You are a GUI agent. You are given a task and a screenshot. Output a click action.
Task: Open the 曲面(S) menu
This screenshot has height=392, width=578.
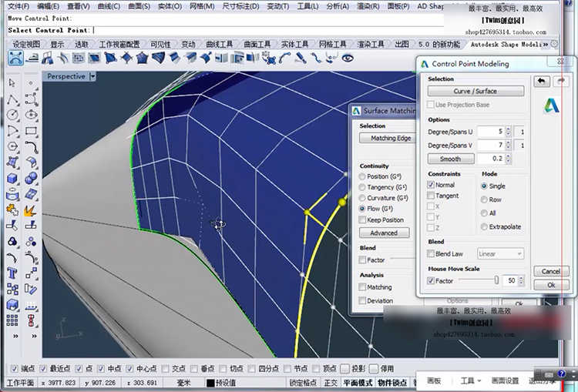[x=139, y=6]
